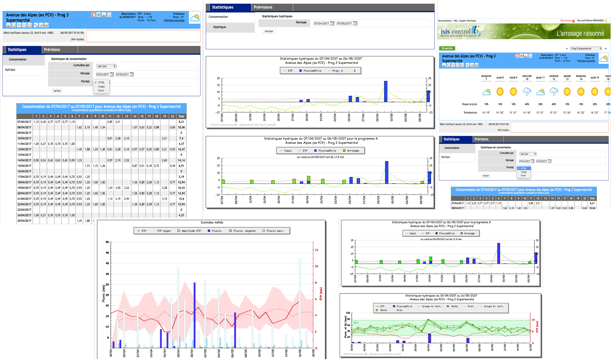Open the Support Technique link
This screenshot has width=611, height=364.
[468, 21]
